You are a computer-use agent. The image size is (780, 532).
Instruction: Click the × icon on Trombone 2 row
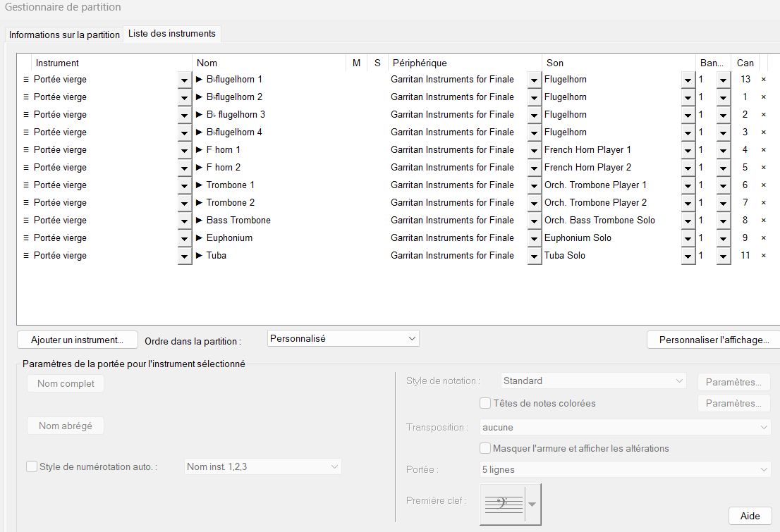(763, 203)
